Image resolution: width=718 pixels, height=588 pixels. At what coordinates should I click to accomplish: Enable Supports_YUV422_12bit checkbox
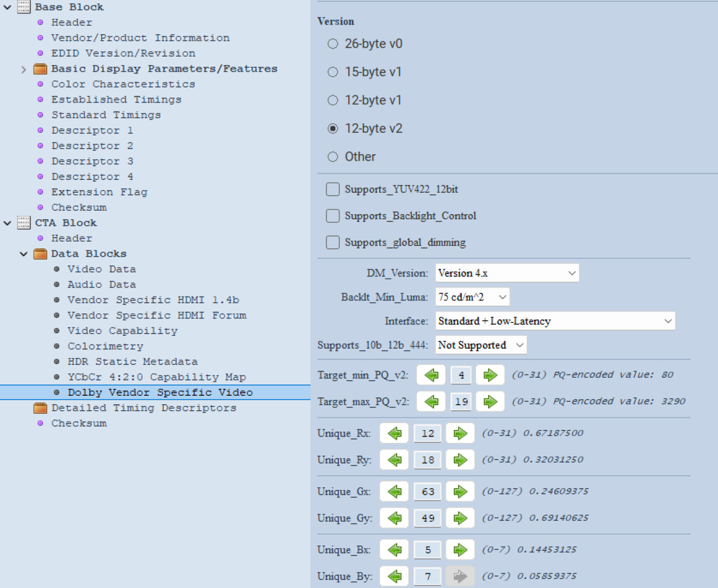[x=333, y=189]
